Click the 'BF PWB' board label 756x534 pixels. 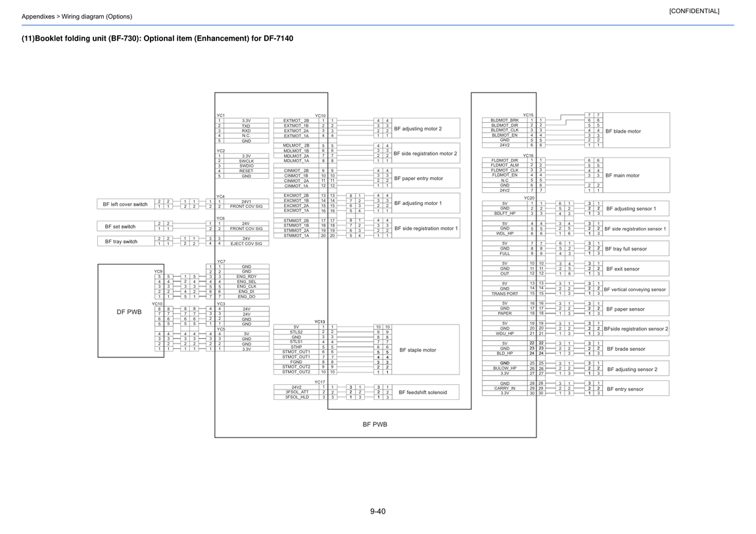click(x=375, y=424)
